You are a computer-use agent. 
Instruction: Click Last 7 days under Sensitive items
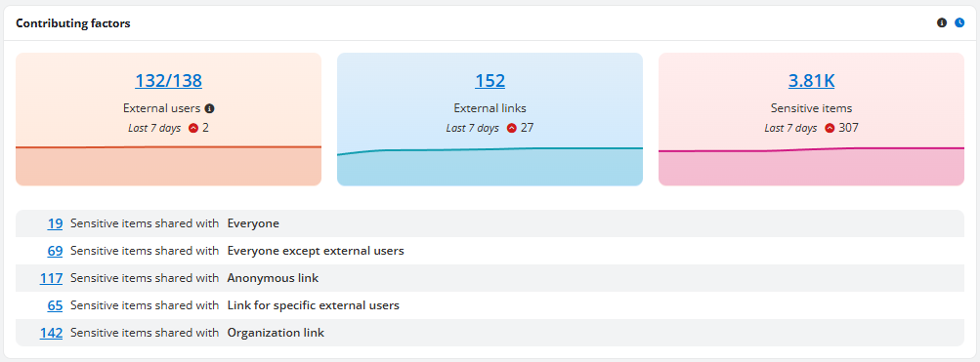(x=790, y=128)
